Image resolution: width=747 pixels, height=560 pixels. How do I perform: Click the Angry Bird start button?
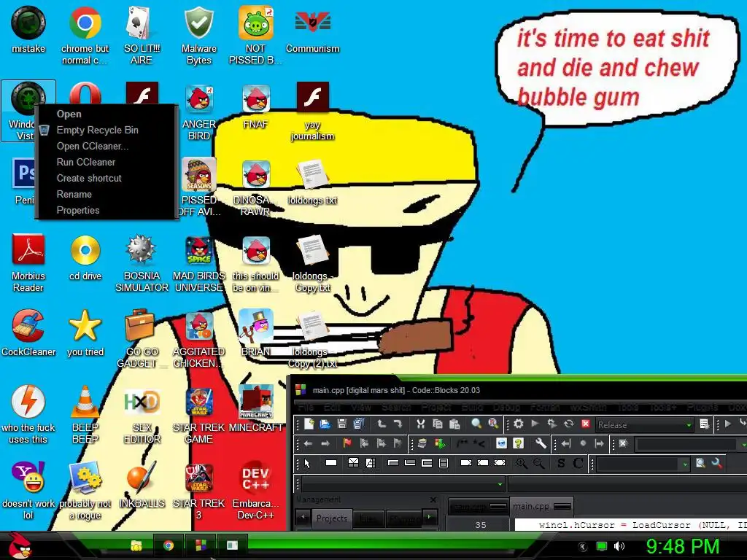point(20,545)
